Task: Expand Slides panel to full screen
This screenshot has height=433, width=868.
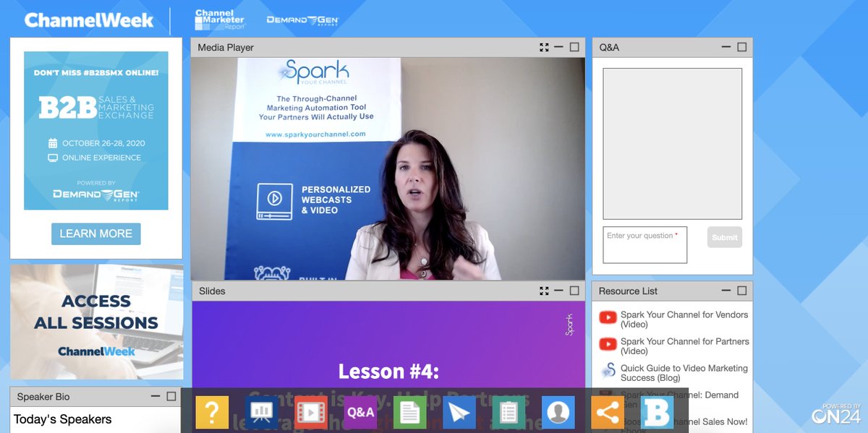Action: click(544, 291)
